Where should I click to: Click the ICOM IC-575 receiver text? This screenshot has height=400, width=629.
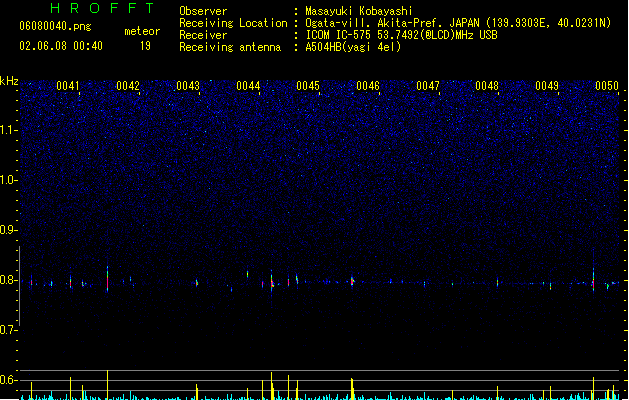coord(401,35)
